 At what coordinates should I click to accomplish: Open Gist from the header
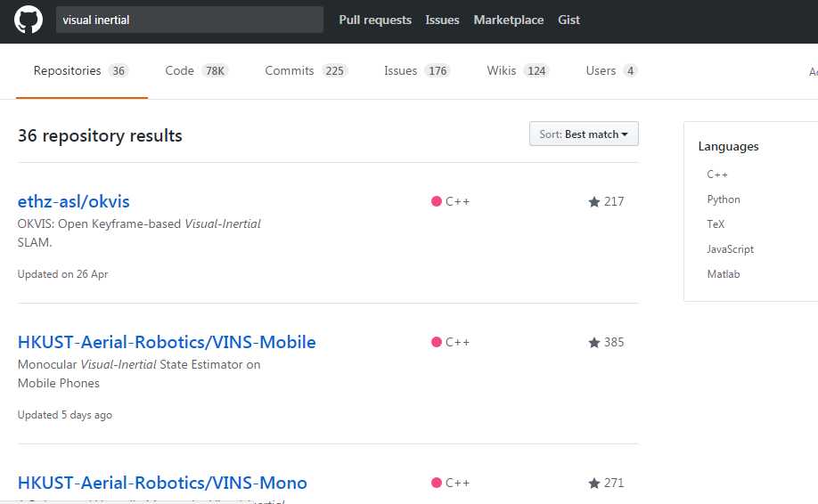(x=569, y=20)
